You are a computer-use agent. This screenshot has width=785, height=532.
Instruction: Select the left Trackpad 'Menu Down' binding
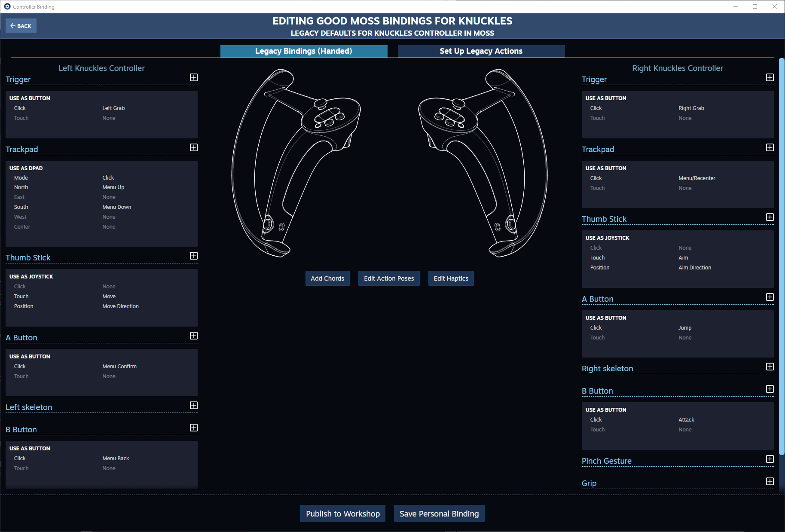click(x=117, y=207)
